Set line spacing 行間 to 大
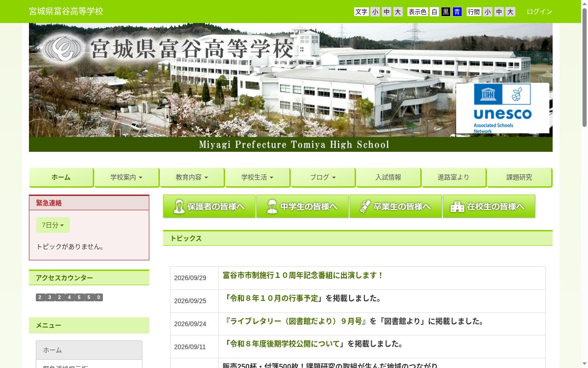This screenshot has width=588, height=368. click(x=510, y=12)
